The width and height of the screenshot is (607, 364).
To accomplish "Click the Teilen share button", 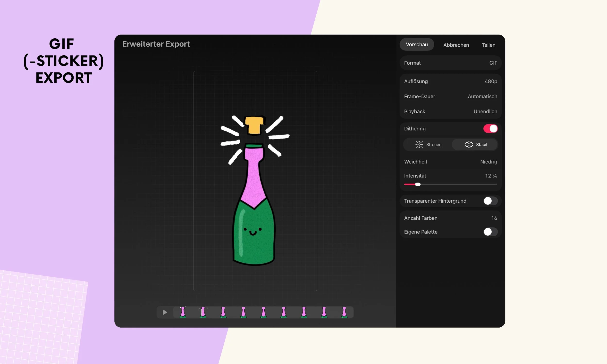I will [488, 45].
